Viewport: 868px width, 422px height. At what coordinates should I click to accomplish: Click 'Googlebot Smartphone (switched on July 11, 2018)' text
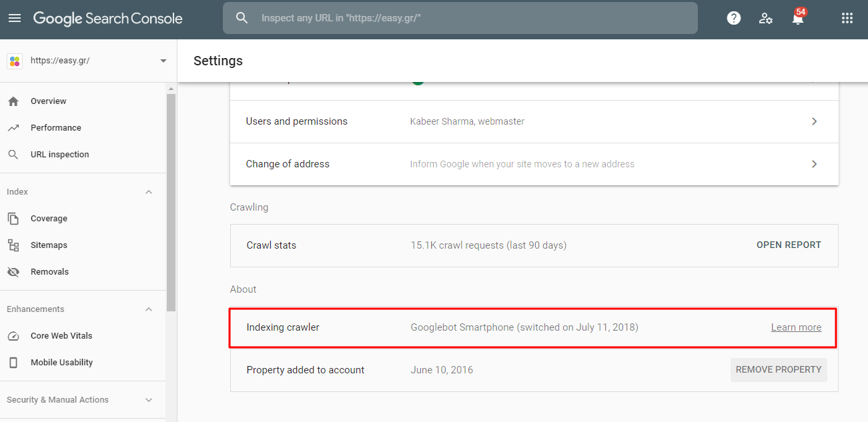tap(524, 327)
